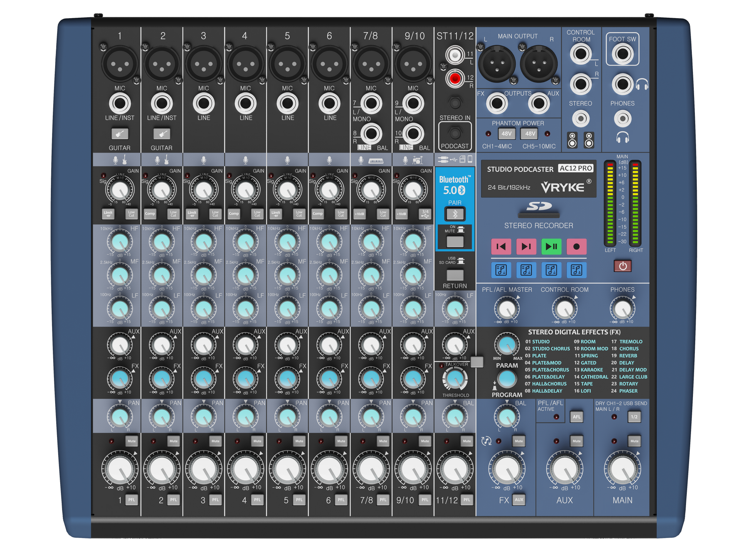This screenshot has height=560, width=750.
Task: Click the FOOT SW jack
Action: coord(622,54)
